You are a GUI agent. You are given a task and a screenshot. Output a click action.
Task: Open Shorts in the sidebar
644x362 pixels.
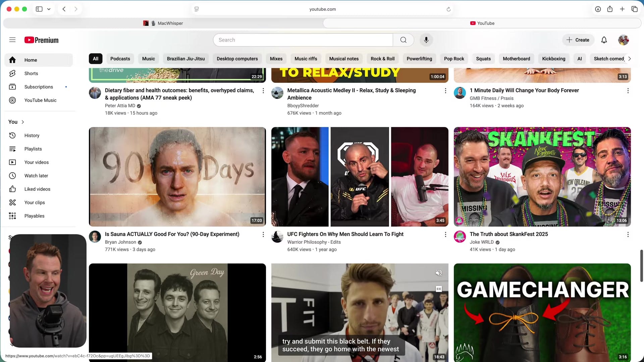click(x=39, y=73)
